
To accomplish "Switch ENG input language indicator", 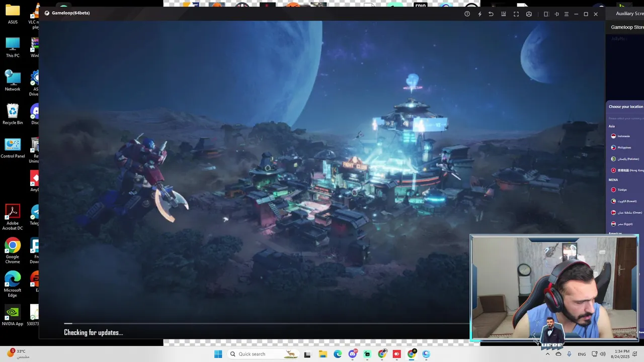I will [x=582, y=354].
